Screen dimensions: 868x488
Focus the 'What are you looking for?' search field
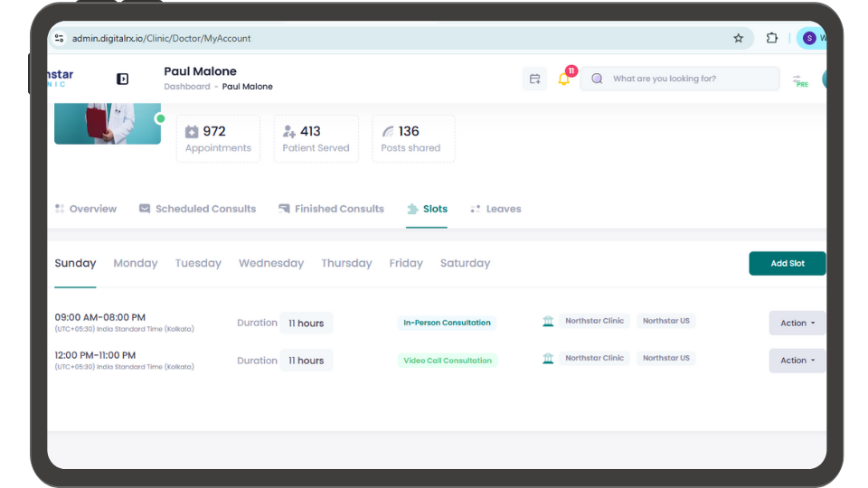click(680, 79)
